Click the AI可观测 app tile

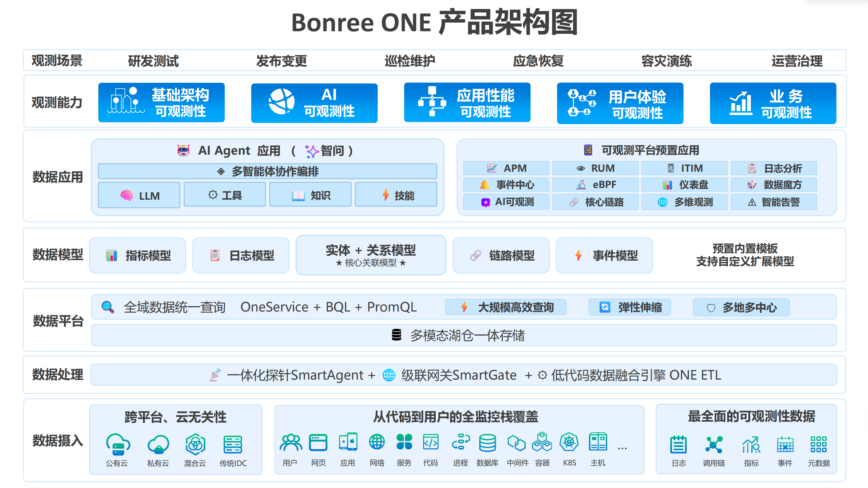coord(506,202)
